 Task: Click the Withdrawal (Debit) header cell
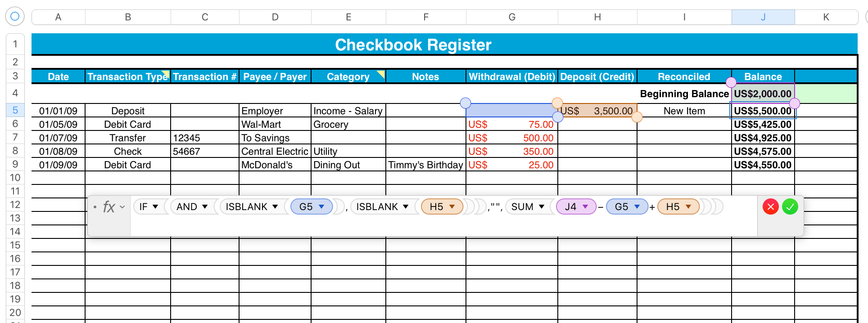click(512, 76)
